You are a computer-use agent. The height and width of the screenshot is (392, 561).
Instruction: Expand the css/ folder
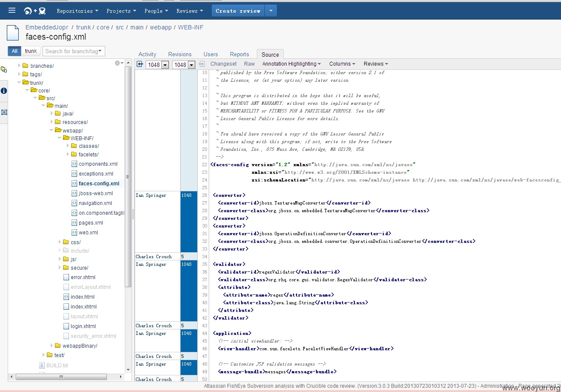pyautogui.click(x=60, y=242)
